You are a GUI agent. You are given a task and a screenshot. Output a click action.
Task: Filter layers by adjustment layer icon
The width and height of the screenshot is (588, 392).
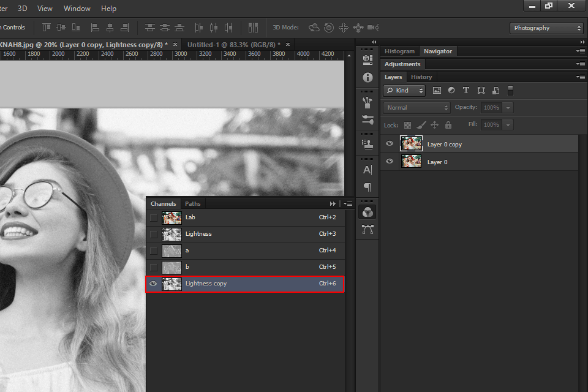[451, 90]
